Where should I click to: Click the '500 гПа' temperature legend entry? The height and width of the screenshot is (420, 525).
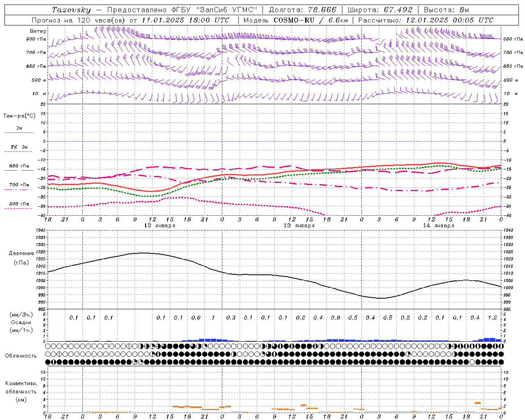[19, 204]
